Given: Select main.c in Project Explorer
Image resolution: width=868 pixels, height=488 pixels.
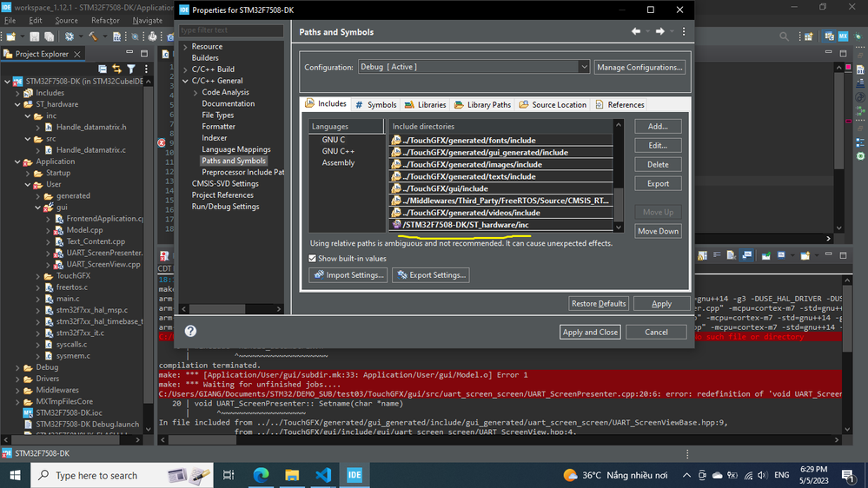Looking at the screenshot, I should point(68,298).
